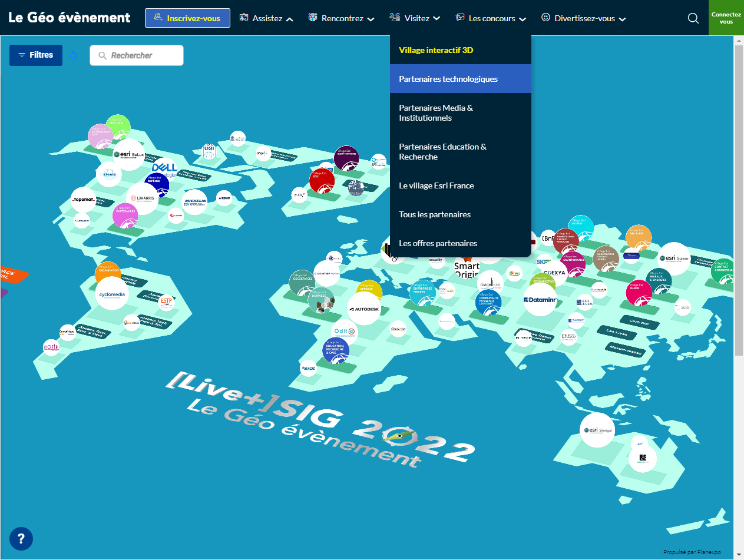Click the search magnifier in the header
This screenshot has height=560, width=744.
693,18
